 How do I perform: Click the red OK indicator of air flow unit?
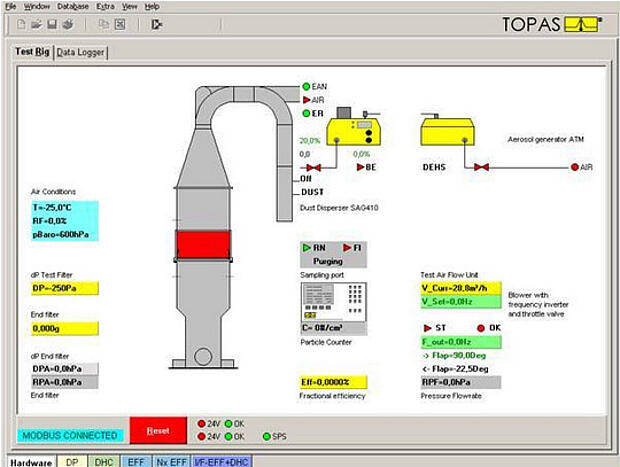pyautogui.click(x=481, y=328)
